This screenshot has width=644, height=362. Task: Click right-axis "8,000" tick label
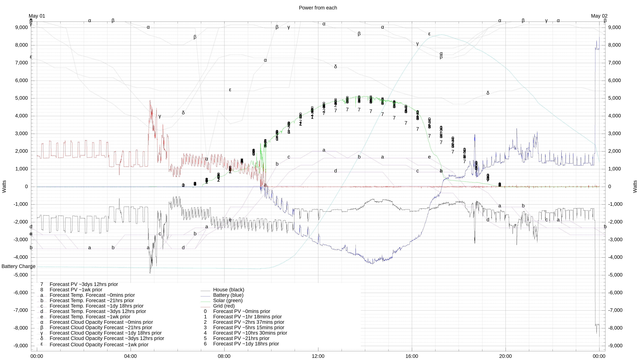pos(614,45)
